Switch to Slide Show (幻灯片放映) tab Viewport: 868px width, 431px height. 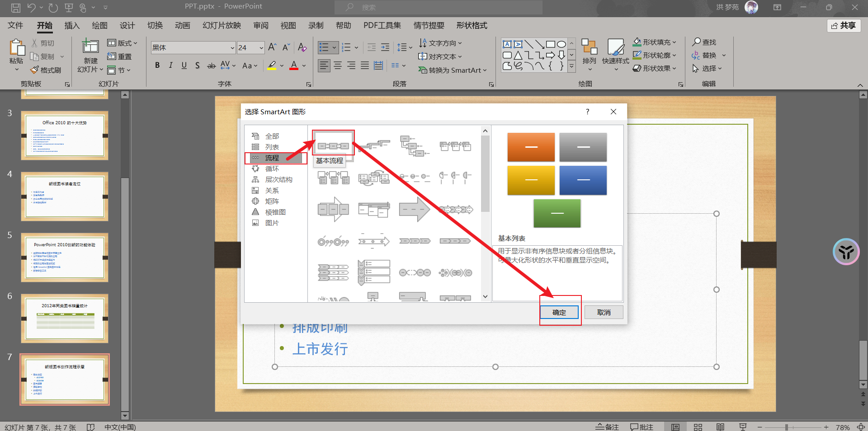(x=222, y=25)
